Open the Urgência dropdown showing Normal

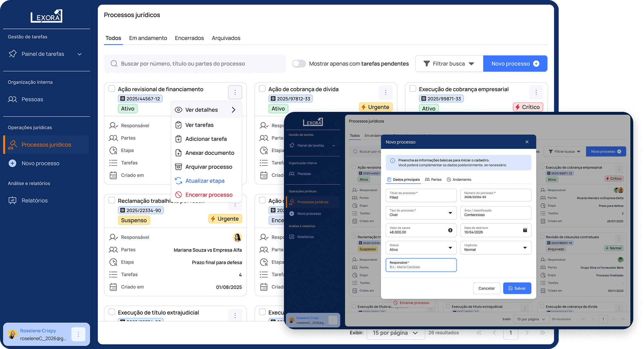click(x=496, y=248)
